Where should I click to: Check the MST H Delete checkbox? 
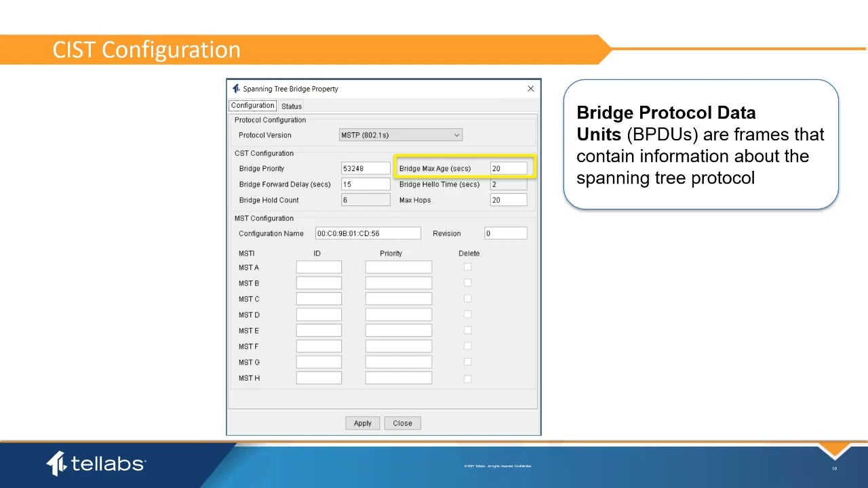pos(467,379)
